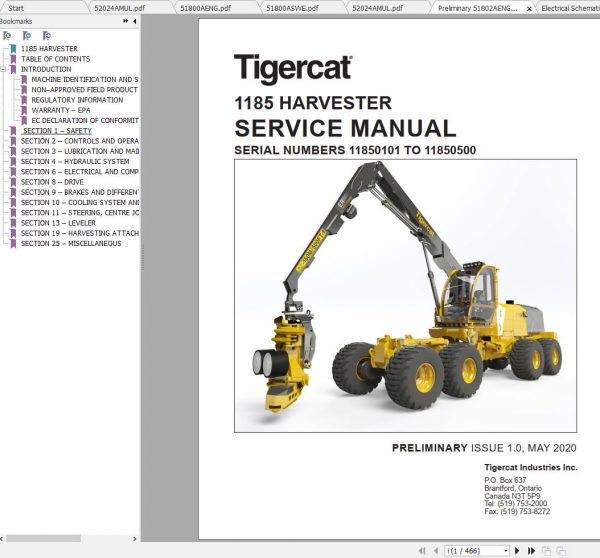Open SECTION 6 – ELECTRICAL bookmark

point(80,171)
